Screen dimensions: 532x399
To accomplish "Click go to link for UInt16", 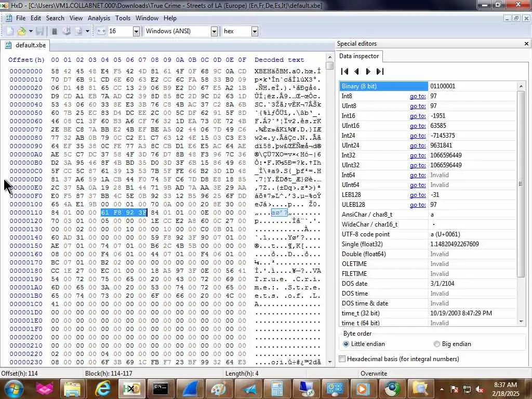I will [x=418, y=126].
